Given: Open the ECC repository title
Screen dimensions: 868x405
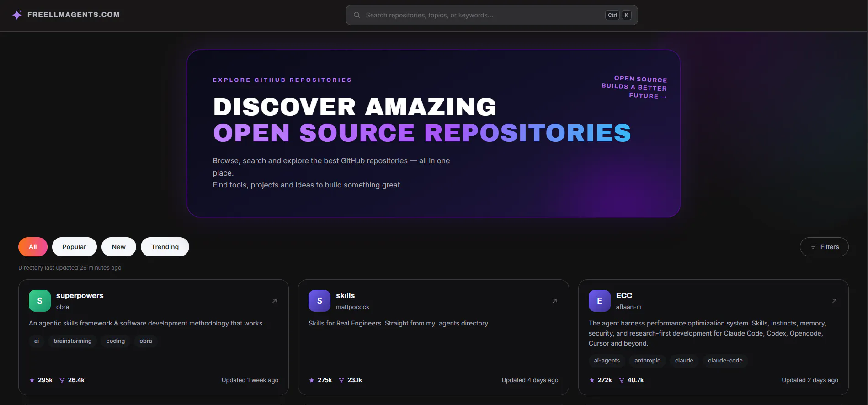Looking at the screenshot, I should (x=624, y=296).
